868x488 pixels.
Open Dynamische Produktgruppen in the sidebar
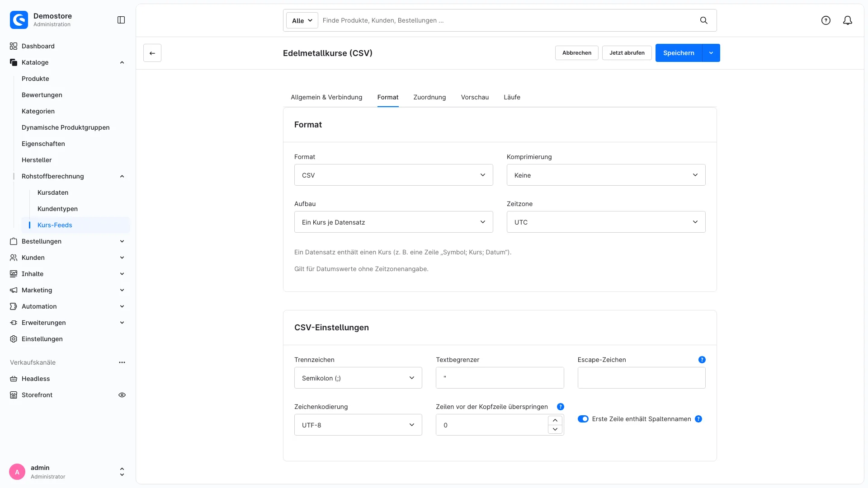tap(66, 127)
